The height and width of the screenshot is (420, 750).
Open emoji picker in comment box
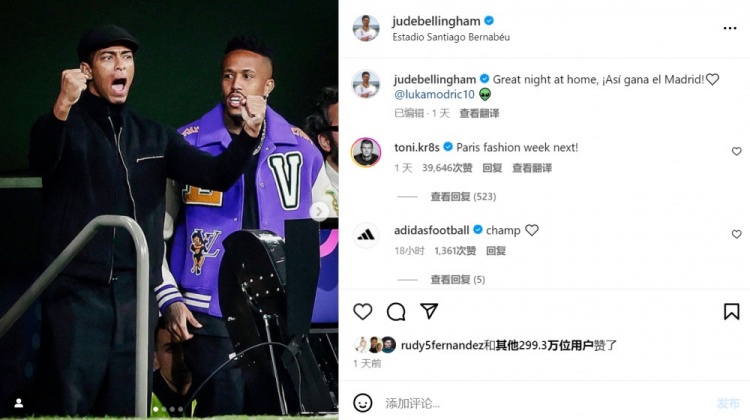point(363,403)
